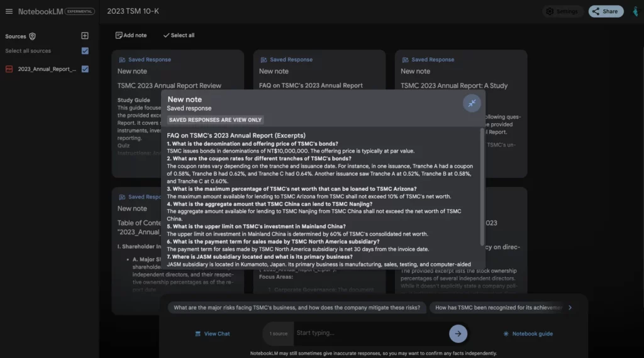Viewport: 644px width, 358px height.
Task: Click the PDF icon of 2023_Annual_Report source
Action: point(9,69)
